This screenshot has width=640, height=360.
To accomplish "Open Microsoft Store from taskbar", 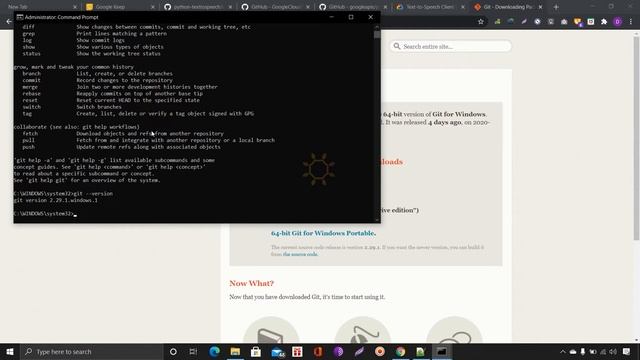I will (256, 351).
